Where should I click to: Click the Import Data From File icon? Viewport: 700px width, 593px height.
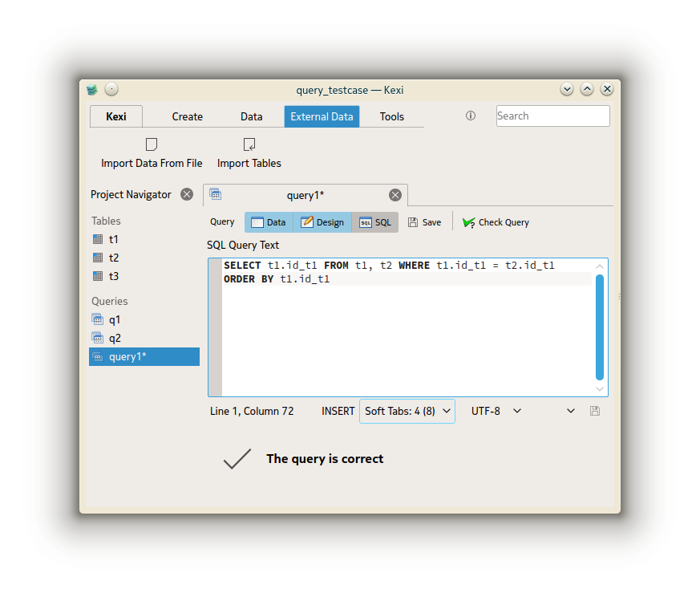click(x=152, y=144)
